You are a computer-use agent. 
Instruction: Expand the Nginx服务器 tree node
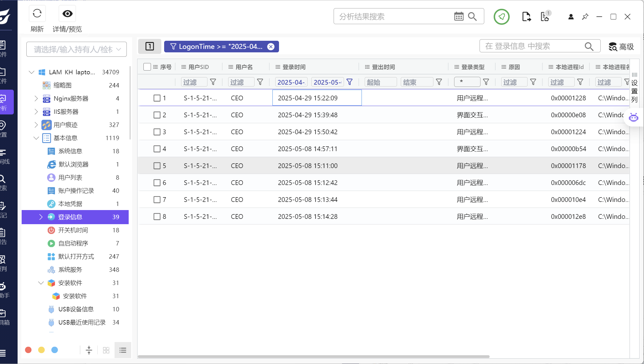(36, 98)
